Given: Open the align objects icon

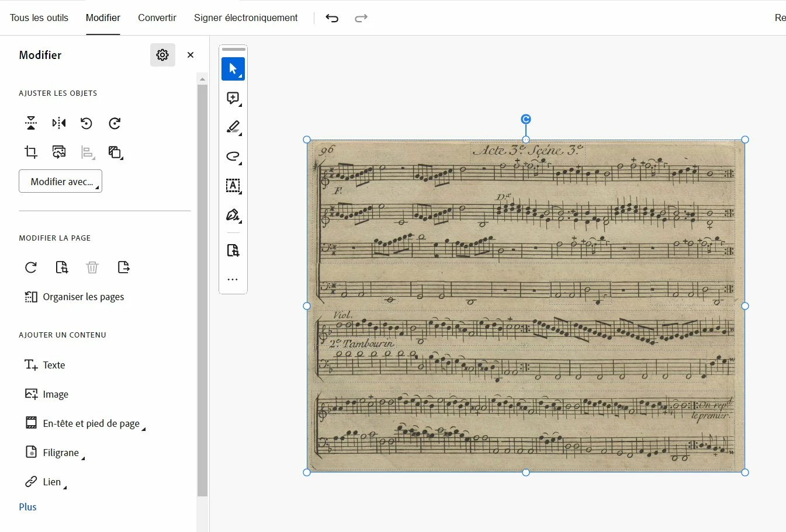Looking at the screenshot, I should click(87, 152).
